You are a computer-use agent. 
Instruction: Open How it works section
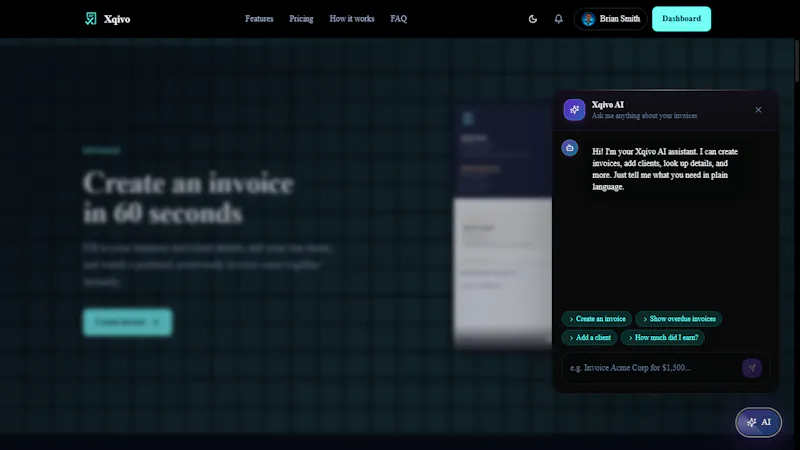(x=352, y=19)
